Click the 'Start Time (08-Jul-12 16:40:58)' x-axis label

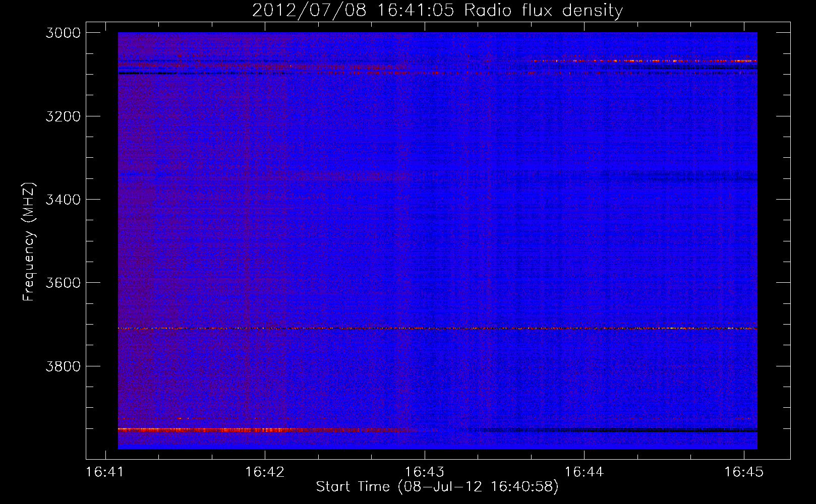[437, 487]
